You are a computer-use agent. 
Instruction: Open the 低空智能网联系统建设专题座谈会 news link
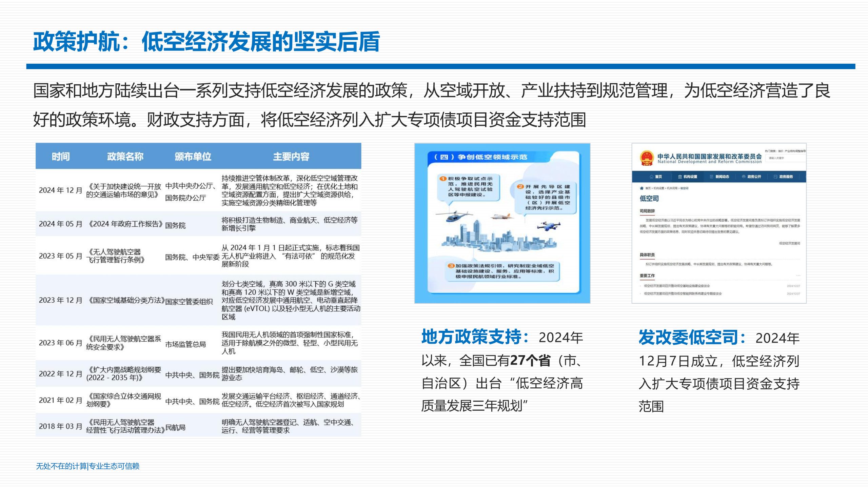[683, 293]
